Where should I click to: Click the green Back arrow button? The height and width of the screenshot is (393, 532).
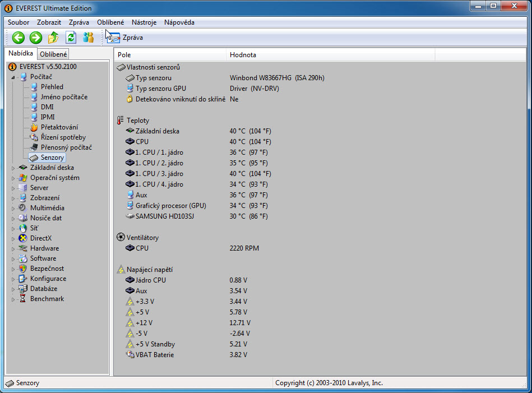click(x=18, y=38)
